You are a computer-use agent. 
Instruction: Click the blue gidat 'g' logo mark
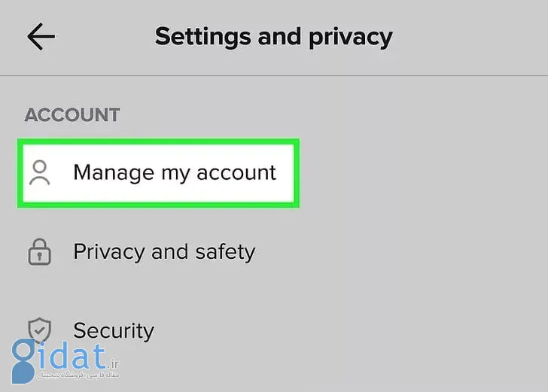[x=23, y=361]
